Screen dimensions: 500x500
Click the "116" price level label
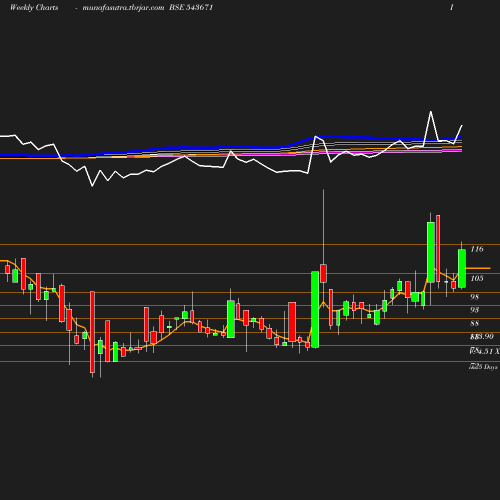(x=477, y=249)
